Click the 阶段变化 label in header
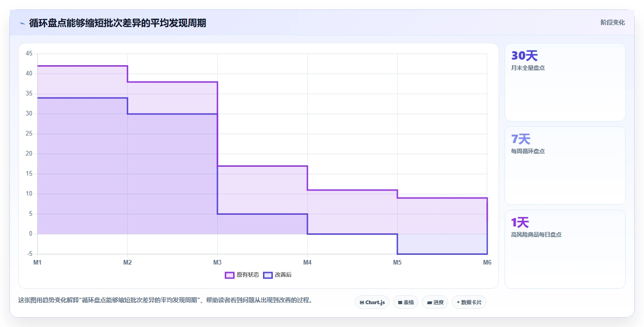This screenshot has height=327, width=644. point(612,22)
